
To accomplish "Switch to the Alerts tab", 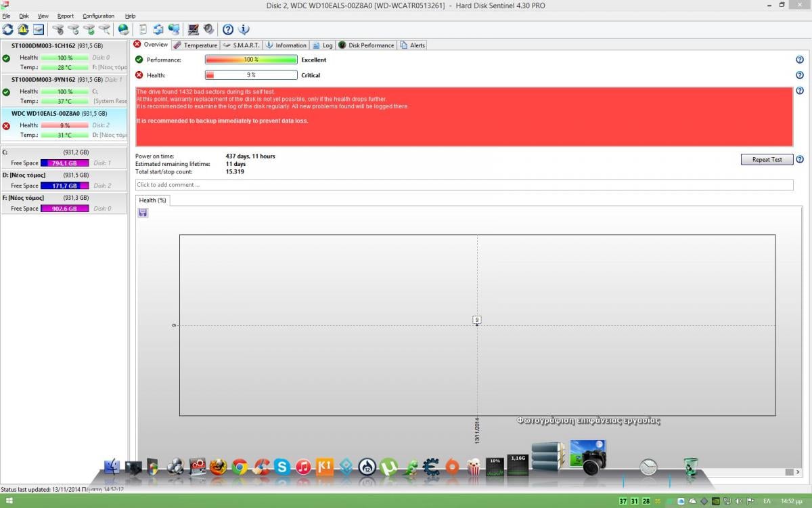I will coord(413,45).
